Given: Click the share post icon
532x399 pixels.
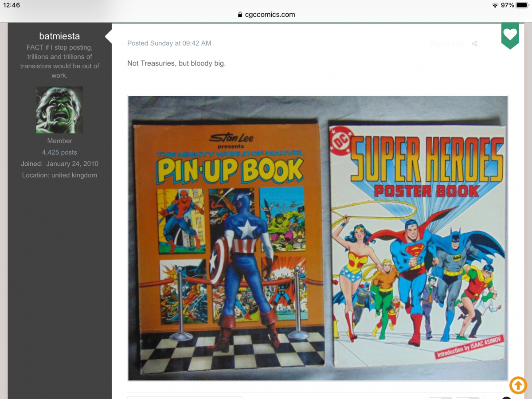Looking at the screenshot, I should point(474,43).
